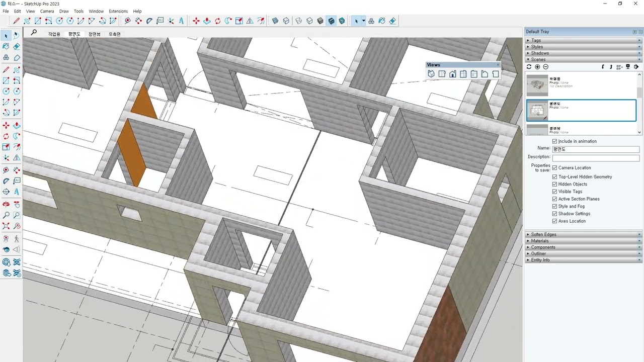
Task: Hide scene details icon in Scenes panel
Action: pos(628,67)
